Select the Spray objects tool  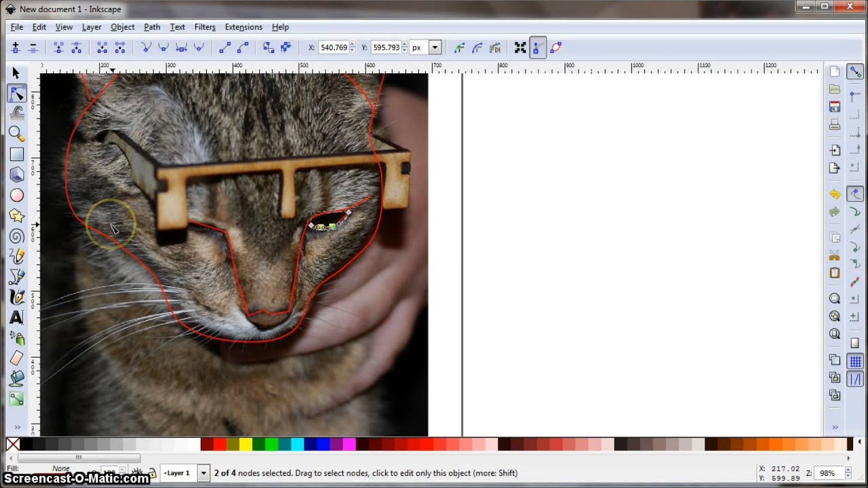(16, 338)
